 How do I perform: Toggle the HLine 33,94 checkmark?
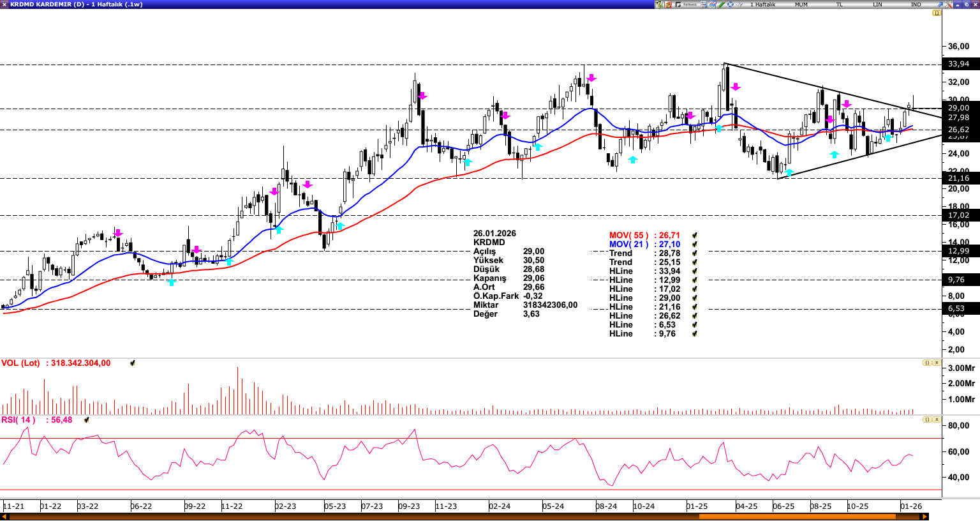pos(694,271)
